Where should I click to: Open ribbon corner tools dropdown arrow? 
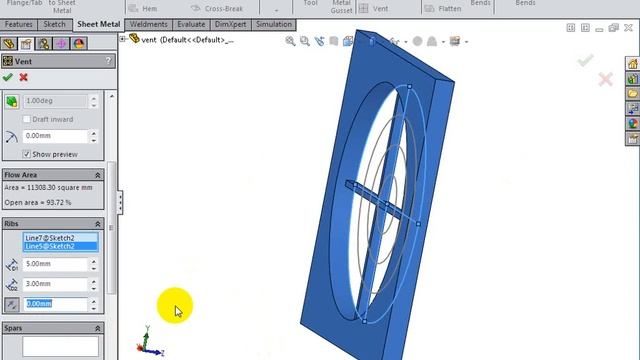pyautogui.click(x=276, y=10)
